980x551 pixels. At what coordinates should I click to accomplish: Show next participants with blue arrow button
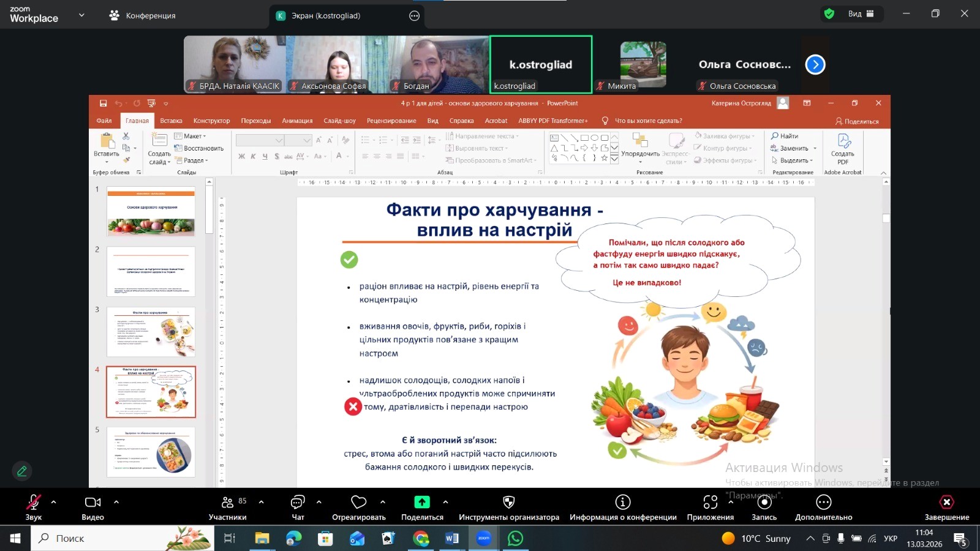point(815,64)
